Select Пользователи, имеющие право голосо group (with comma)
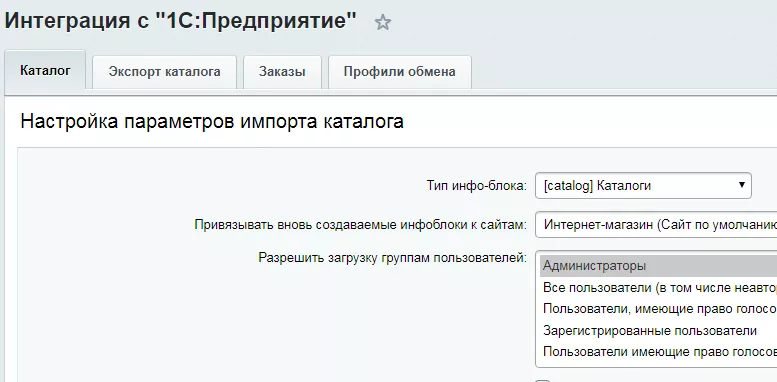This screenshot has width=777, height=382. click(659, 309)
